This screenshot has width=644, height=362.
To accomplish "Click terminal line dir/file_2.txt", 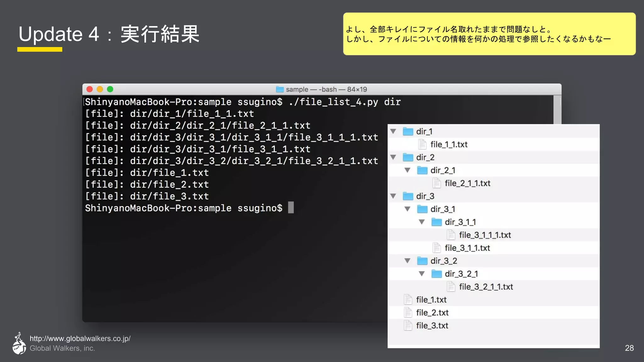I will tap(147, 184).
